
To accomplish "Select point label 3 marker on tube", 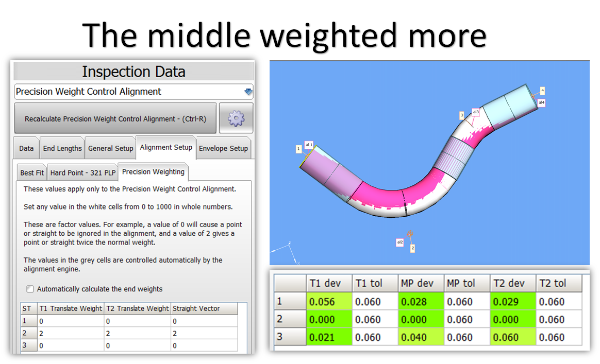I will point(462,114).
